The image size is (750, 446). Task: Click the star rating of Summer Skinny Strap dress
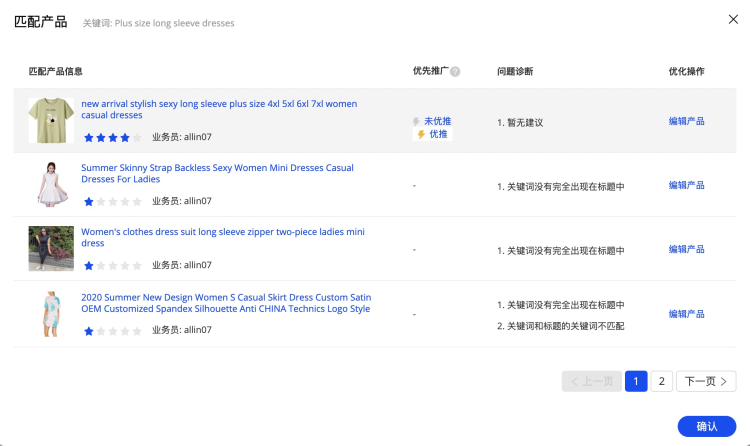pos(113,201)
